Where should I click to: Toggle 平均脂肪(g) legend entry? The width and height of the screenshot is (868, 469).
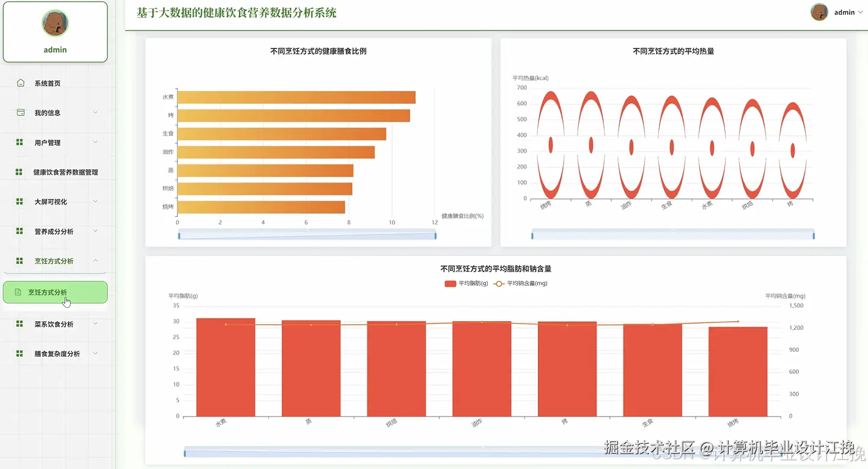466,283
